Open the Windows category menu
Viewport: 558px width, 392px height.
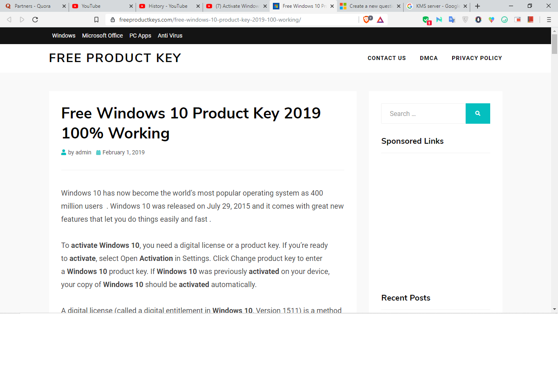tap(64, 36)
